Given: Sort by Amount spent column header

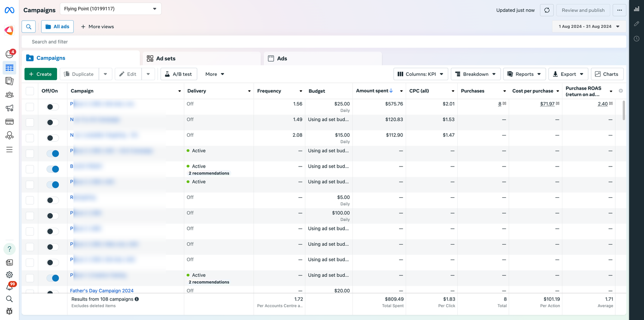Looking at the screenshot, I should click(374, 91).
